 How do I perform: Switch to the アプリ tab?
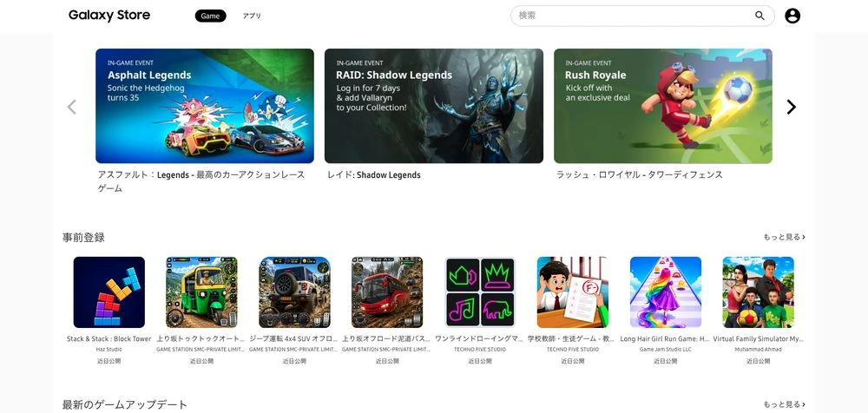point(252,16)
